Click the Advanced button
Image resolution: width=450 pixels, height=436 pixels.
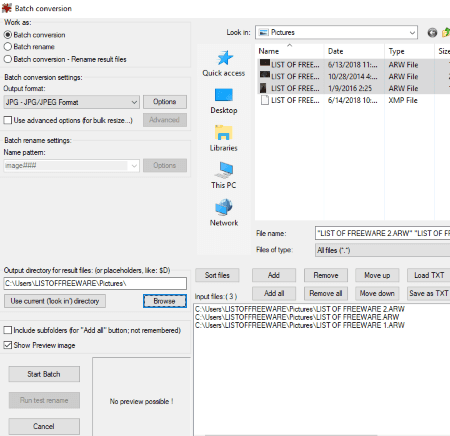click(x=165, y=120)
